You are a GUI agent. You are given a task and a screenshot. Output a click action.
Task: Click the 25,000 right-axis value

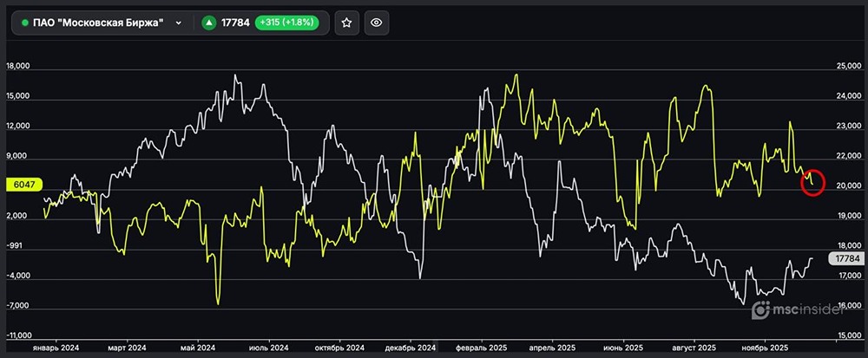[x=847, y=66]
